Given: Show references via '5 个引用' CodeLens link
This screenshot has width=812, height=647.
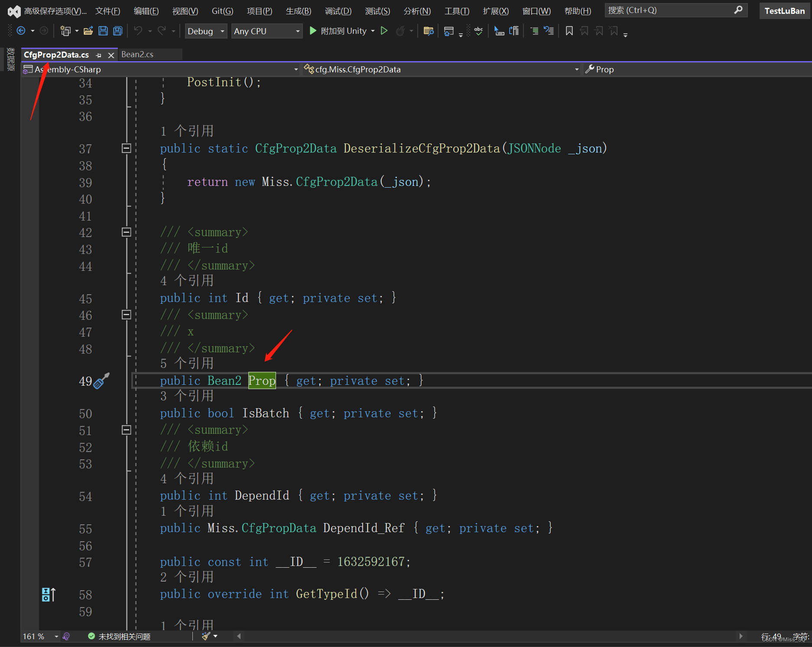Looking at the screenshot, I should [187, 363].
